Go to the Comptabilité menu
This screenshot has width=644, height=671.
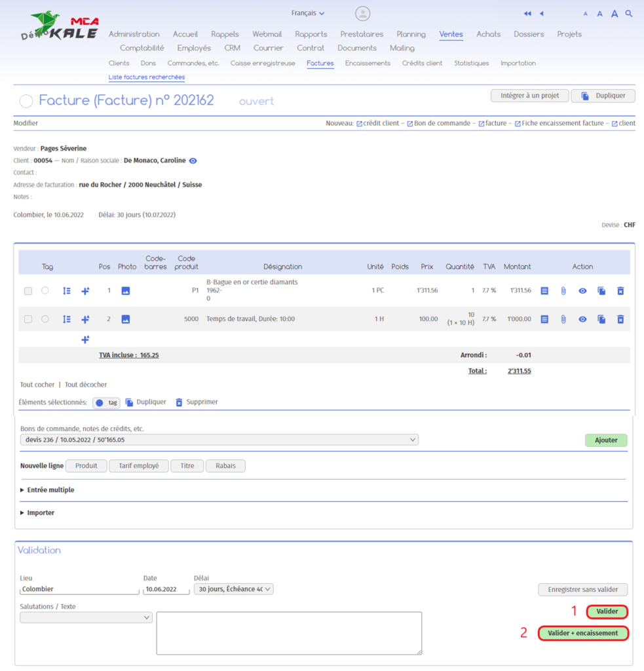point(142,48)
